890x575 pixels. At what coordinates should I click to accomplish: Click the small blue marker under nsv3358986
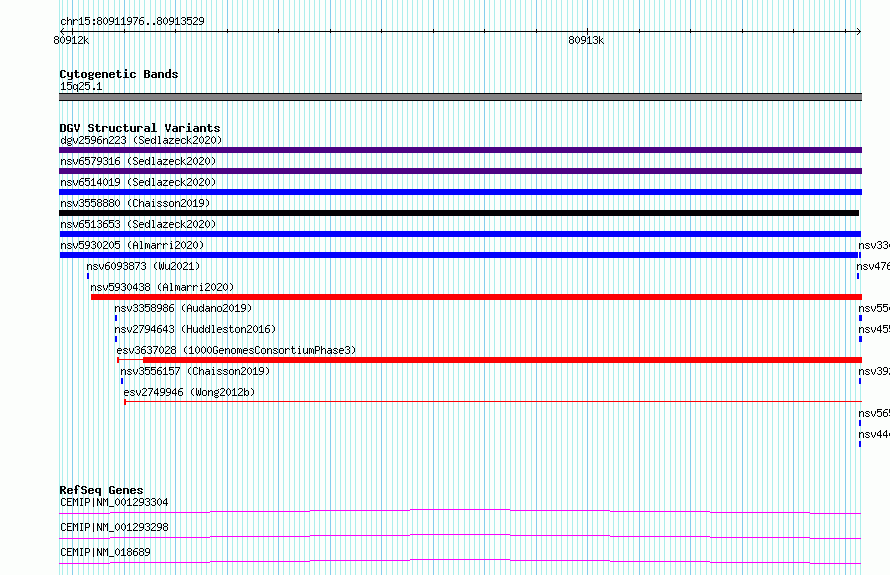coord(116,318)
